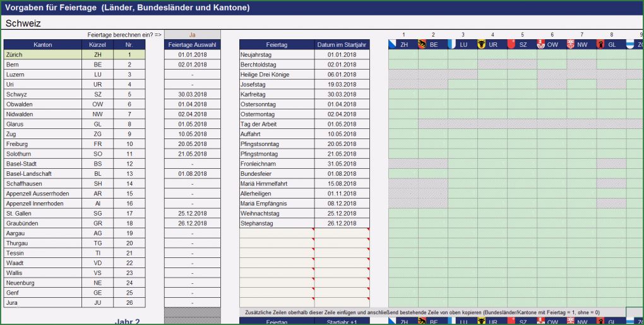Toggle the Berchtoldstag holiday cell for UR
The image size is (644, 325).
click(492, 64)
